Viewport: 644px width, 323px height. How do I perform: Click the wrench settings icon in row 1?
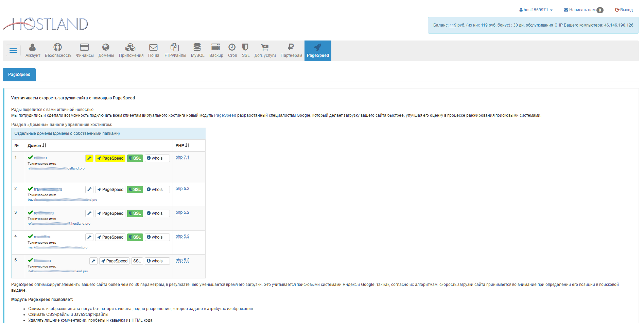pyautogui.click(x=89, y=158)
